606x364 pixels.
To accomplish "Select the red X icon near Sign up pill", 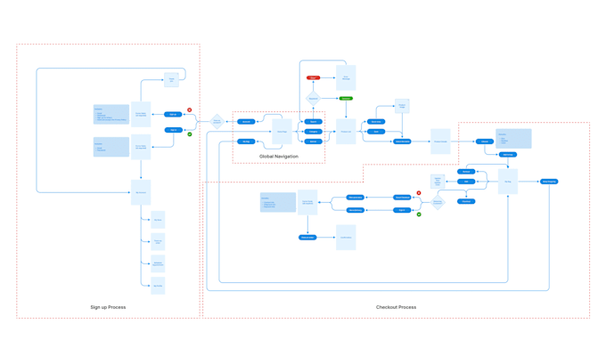I will (x=189, y=110).
